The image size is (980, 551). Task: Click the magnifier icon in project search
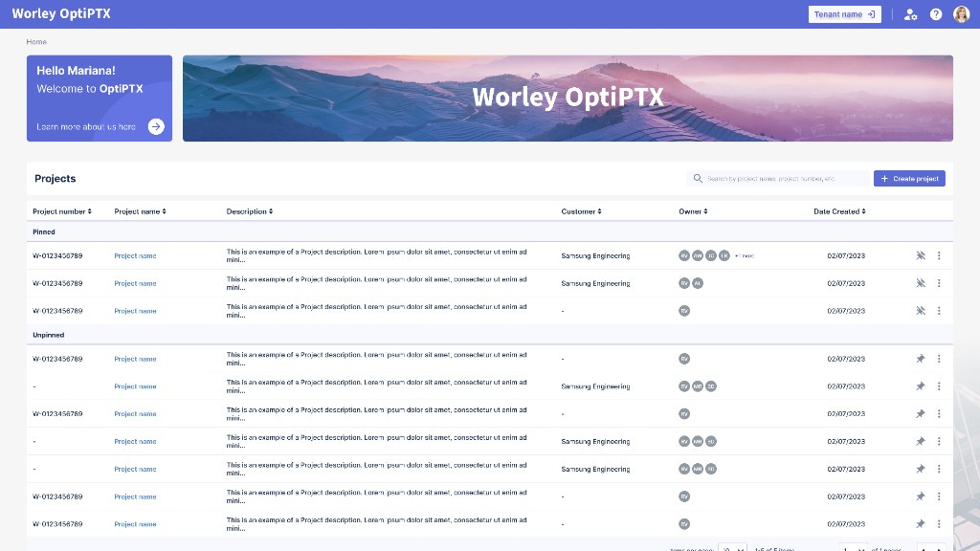pyautogui.click(x=698, y=179)
